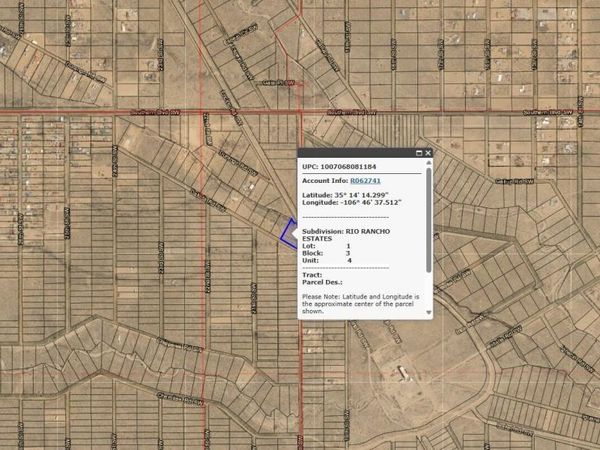Close the parcel info popup
The width and height of the screenshot is (600, 450).
coord(428,153)
